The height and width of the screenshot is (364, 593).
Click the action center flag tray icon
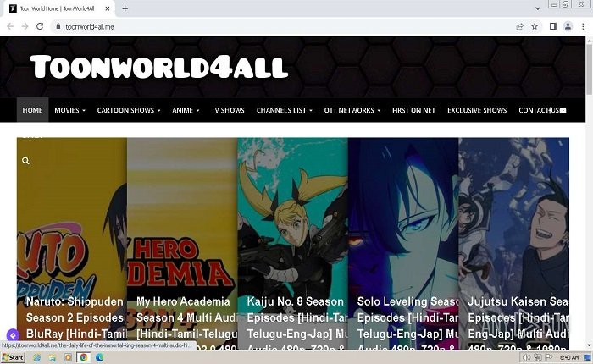point(549,357)
